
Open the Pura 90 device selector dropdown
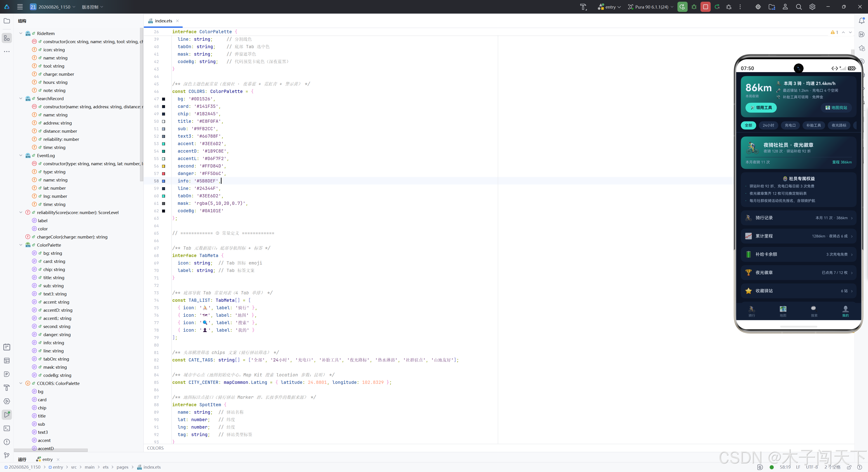point(651,7)
